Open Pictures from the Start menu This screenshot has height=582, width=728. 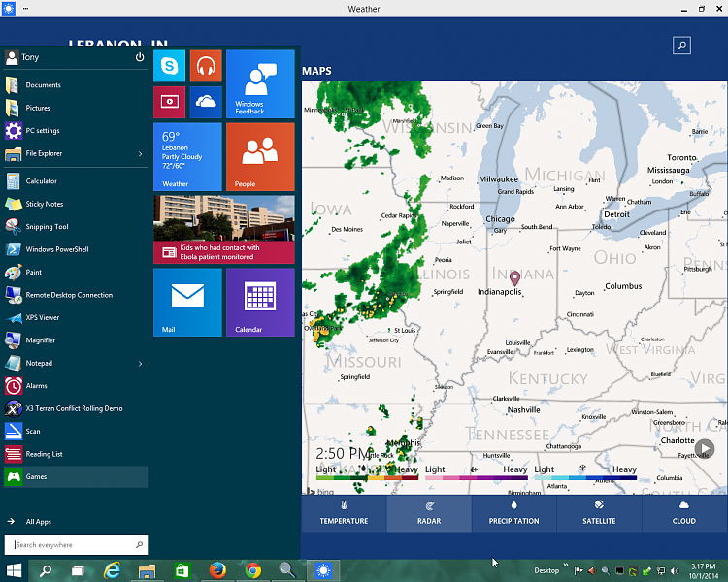point(76,108)
